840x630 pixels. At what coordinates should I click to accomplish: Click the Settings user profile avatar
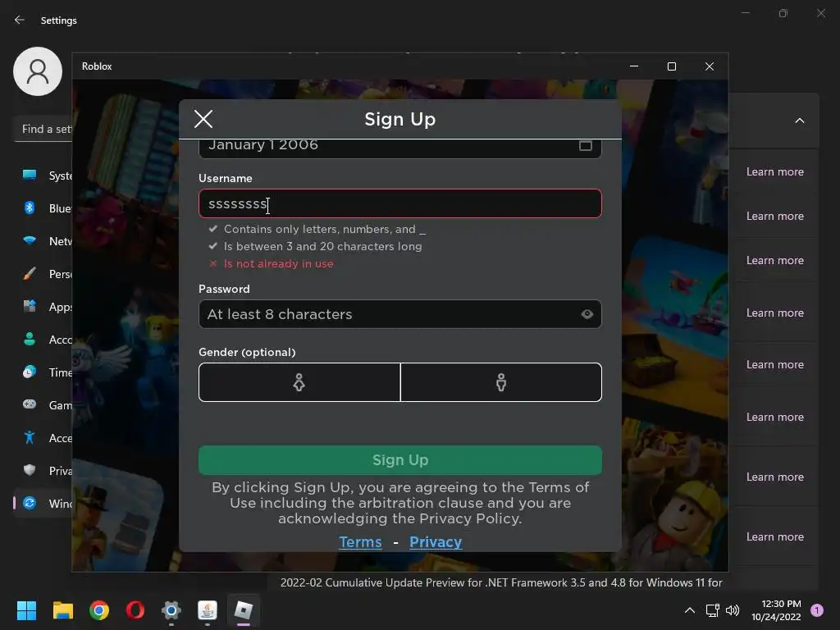38,71
